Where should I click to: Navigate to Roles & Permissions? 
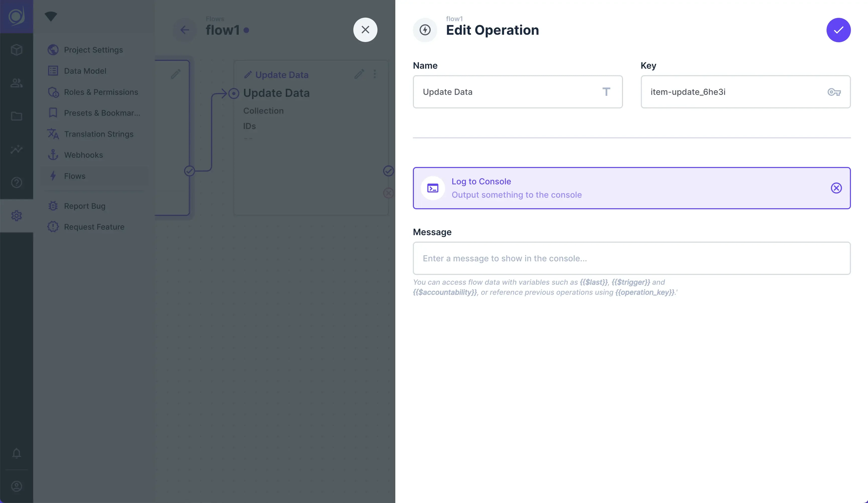click(101, 92)
